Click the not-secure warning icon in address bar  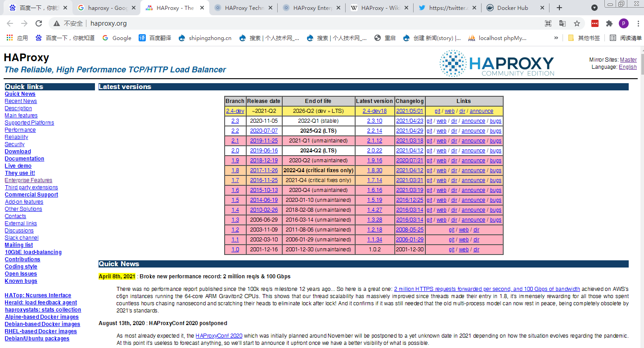point(57,23)
